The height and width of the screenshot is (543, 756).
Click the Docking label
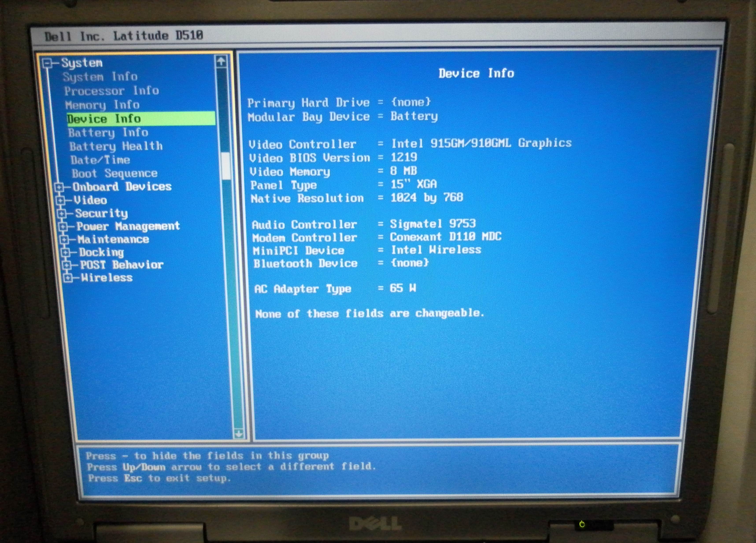(x=101, y=252)
